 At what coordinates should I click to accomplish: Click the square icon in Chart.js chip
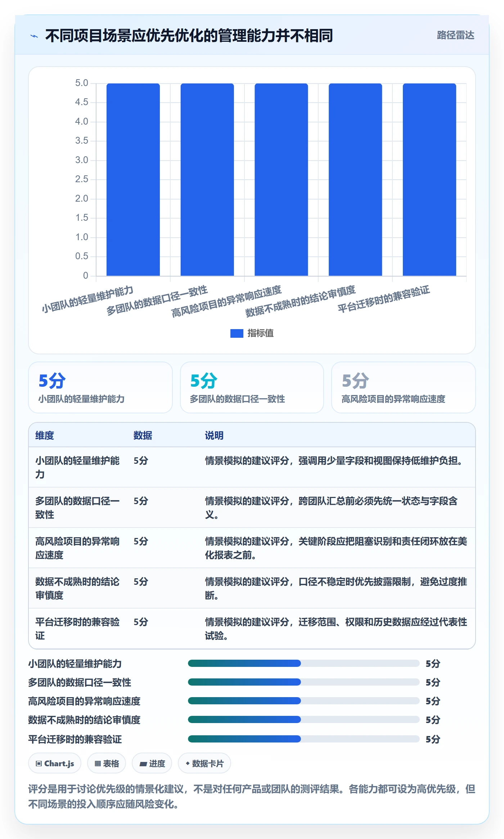39,764
